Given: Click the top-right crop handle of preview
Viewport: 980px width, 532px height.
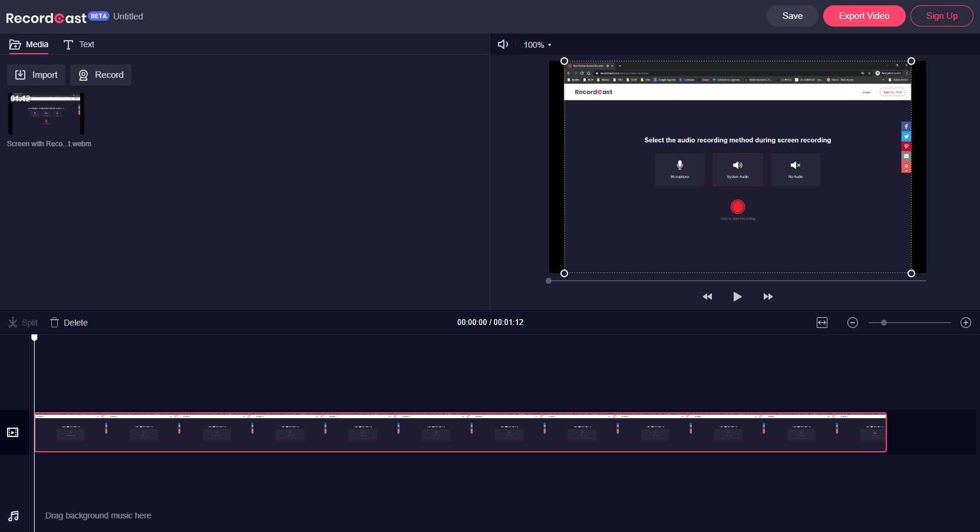Looking at the screenshot, I should (911, 61).
